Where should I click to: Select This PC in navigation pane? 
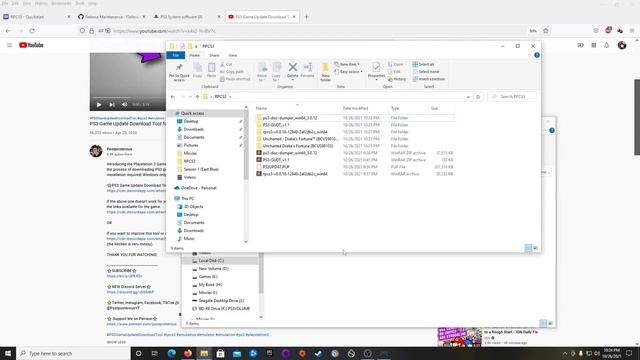point(188,198)
